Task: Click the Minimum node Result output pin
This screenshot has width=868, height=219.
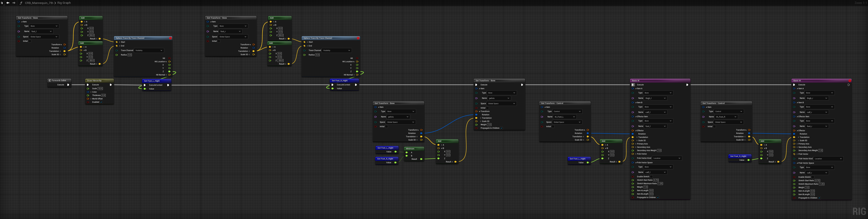Action: tap(421, 159)
